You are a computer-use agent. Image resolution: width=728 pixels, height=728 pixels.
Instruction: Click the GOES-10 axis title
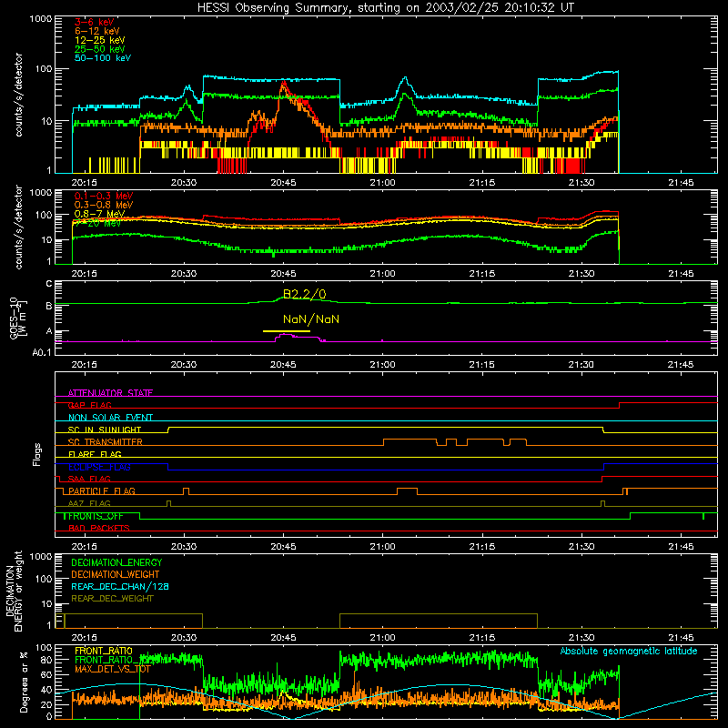pyautogui.click(x=18, y=318)
